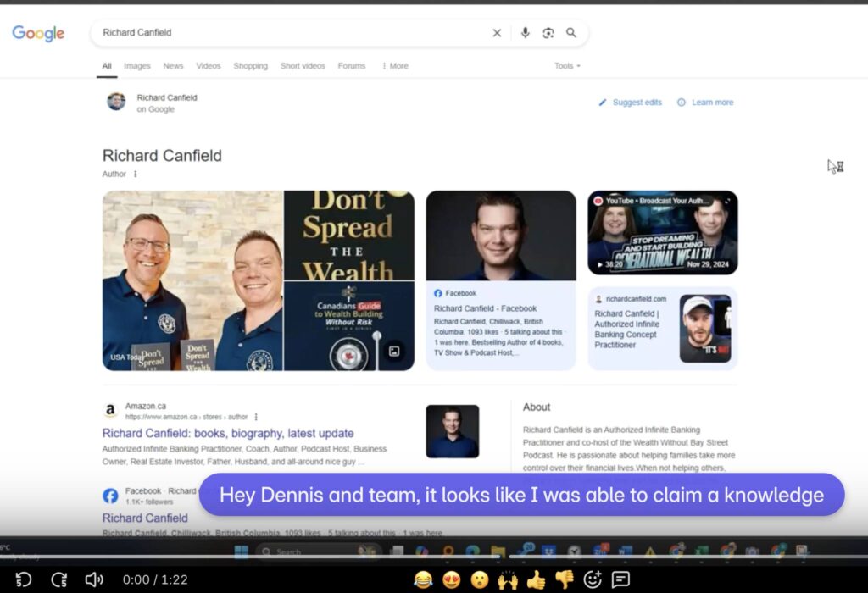Click the Facebook result favicon

pyautogui.click(x=111, y=496)
